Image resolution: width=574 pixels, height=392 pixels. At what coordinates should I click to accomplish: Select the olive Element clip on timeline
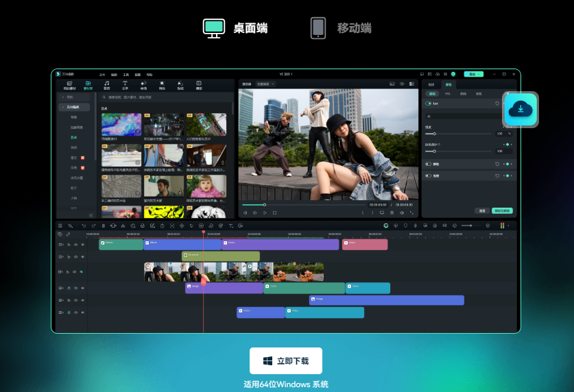pos(221,256)
